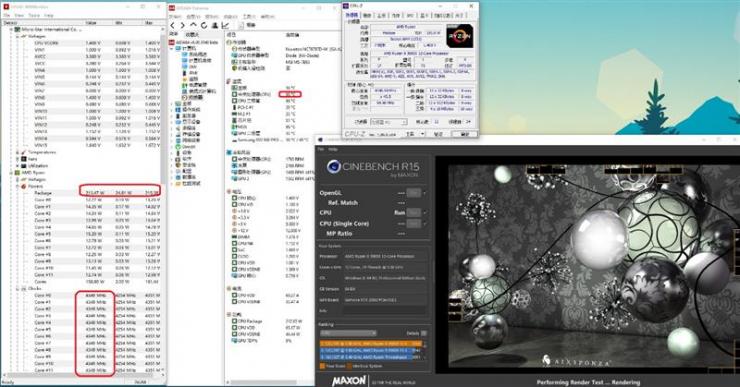Screen dimensions: 740x387
Task: Click the AIDA64 user favorites icon
Action: [215, 25]
